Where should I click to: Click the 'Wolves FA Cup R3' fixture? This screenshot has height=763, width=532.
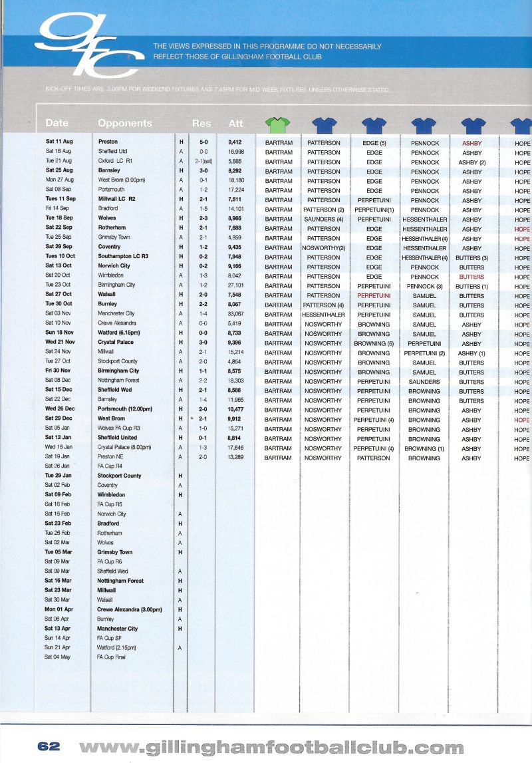pos(118,428)
